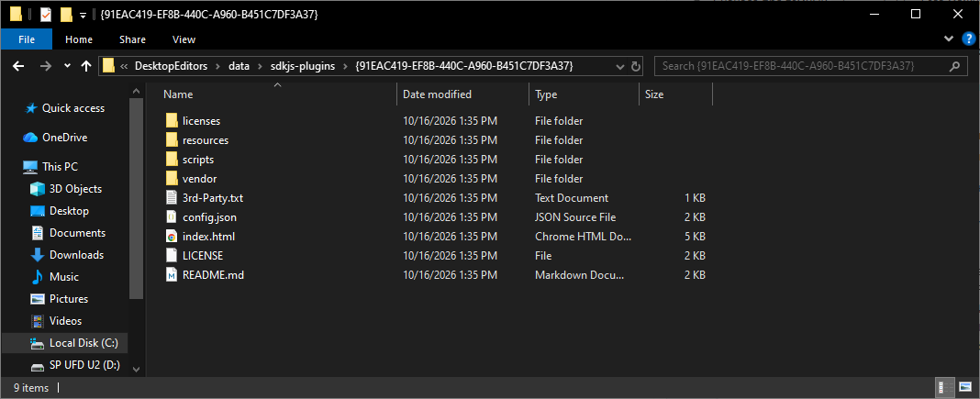Click the Documents icon in sidebar

click(39, 233)
